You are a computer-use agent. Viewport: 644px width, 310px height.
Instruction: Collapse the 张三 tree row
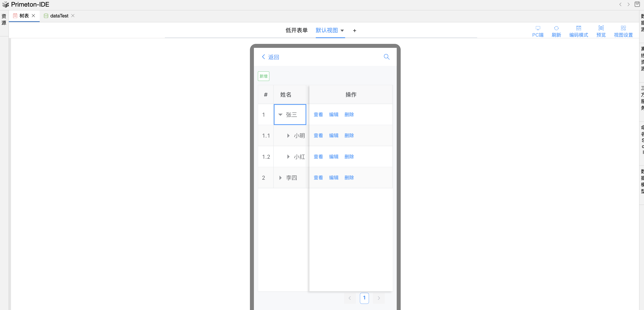[x=280, y=115]
